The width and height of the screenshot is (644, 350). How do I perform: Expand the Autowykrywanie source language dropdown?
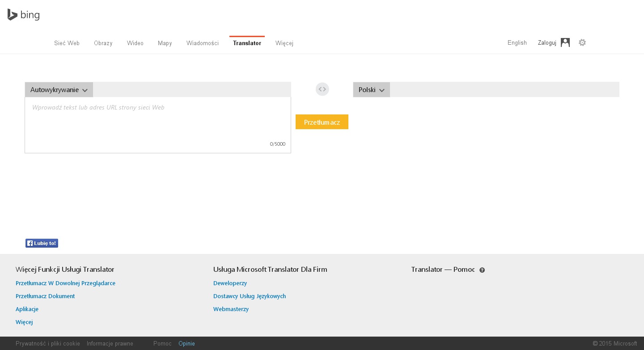(59, 90)
